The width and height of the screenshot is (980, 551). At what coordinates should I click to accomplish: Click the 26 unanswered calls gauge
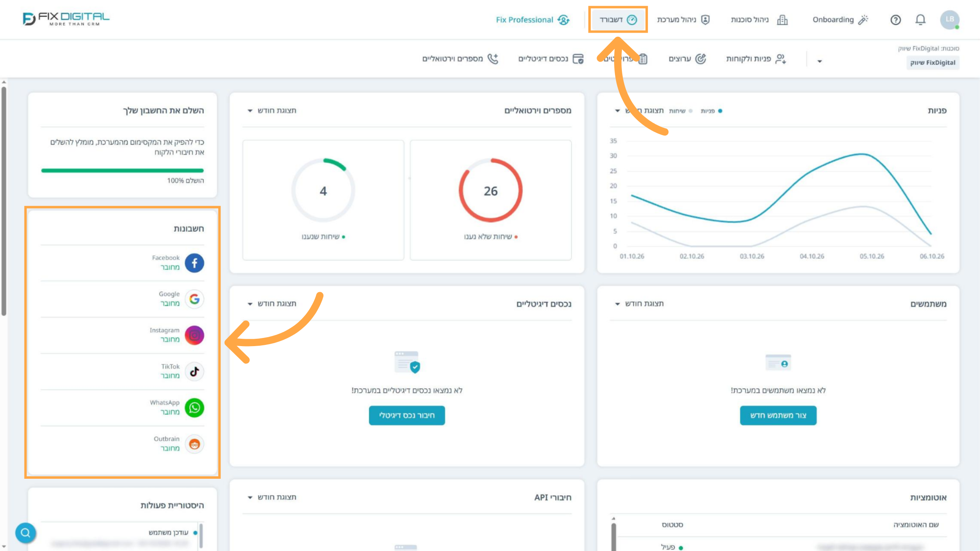click(x=490, y=190)
